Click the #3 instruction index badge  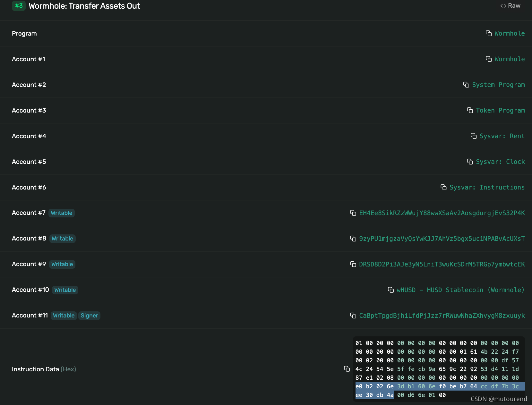19,5
